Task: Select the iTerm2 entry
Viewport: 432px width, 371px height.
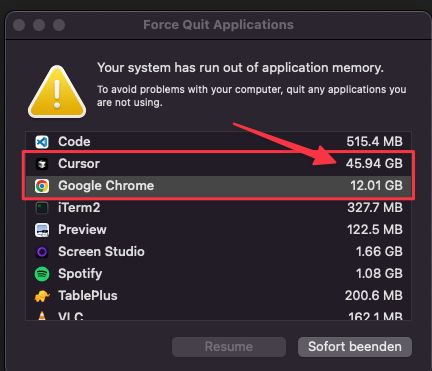Action: click(x=79, y=208)
